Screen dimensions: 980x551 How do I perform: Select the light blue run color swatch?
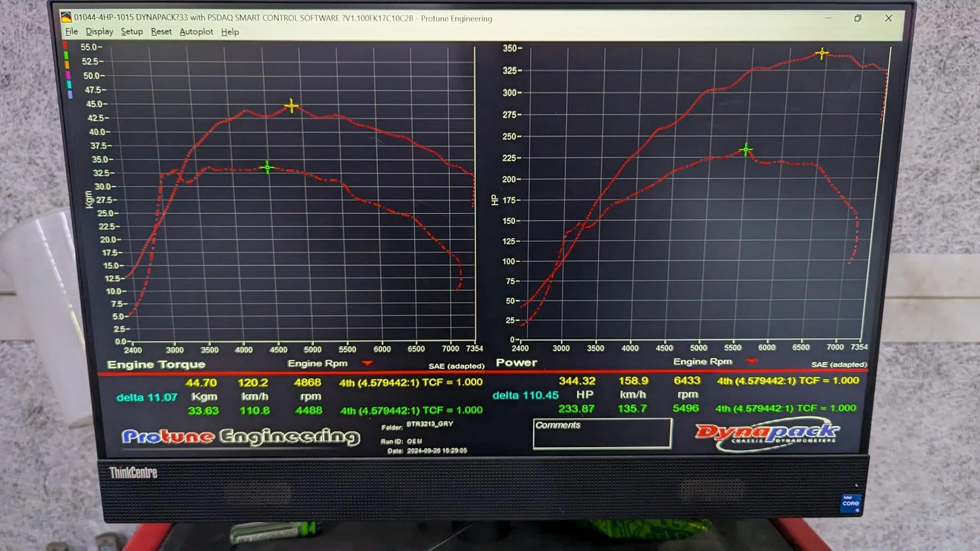70,94
